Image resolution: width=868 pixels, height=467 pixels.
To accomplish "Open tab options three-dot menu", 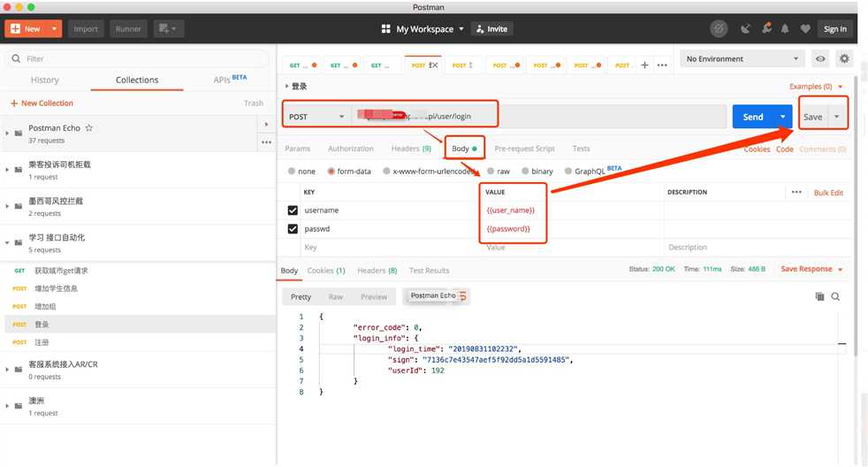I will tap(662, 65).
